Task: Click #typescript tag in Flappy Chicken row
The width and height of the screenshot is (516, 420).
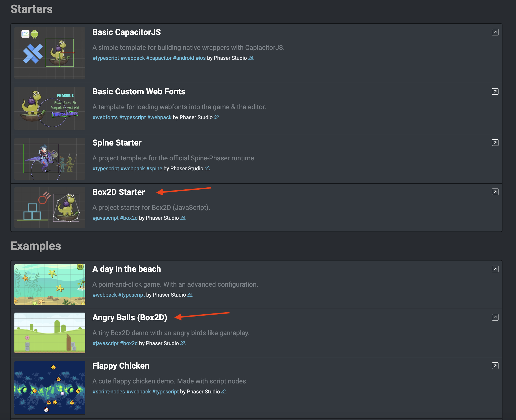Action: tap(165, 391)
